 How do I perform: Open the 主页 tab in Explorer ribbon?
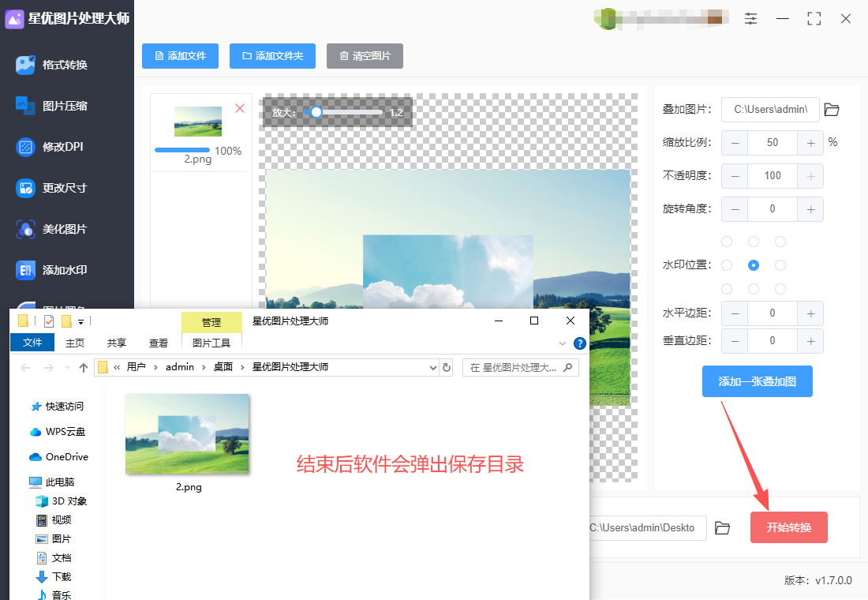click(x=75, y=343)
